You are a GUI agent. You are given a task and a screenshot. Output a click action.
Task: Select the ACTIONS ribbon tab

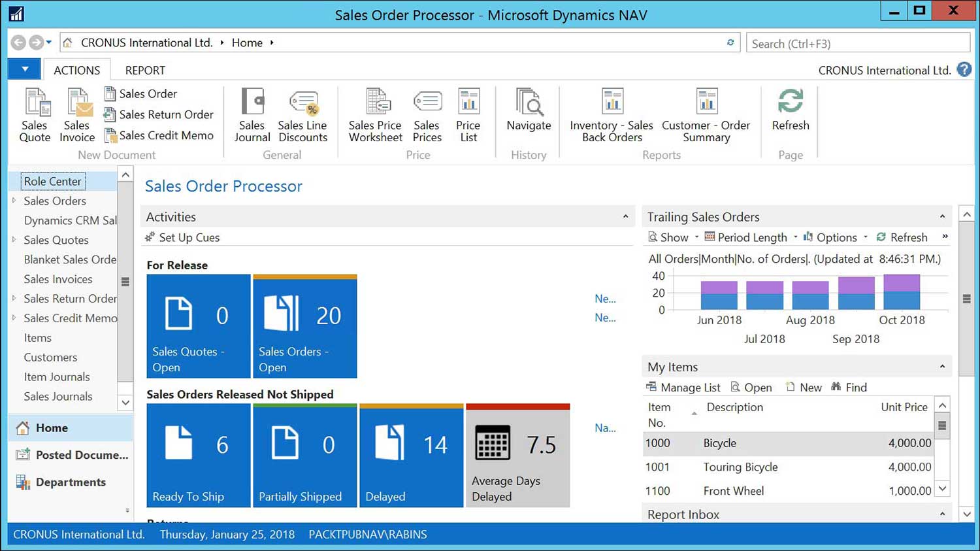[76, 70]
